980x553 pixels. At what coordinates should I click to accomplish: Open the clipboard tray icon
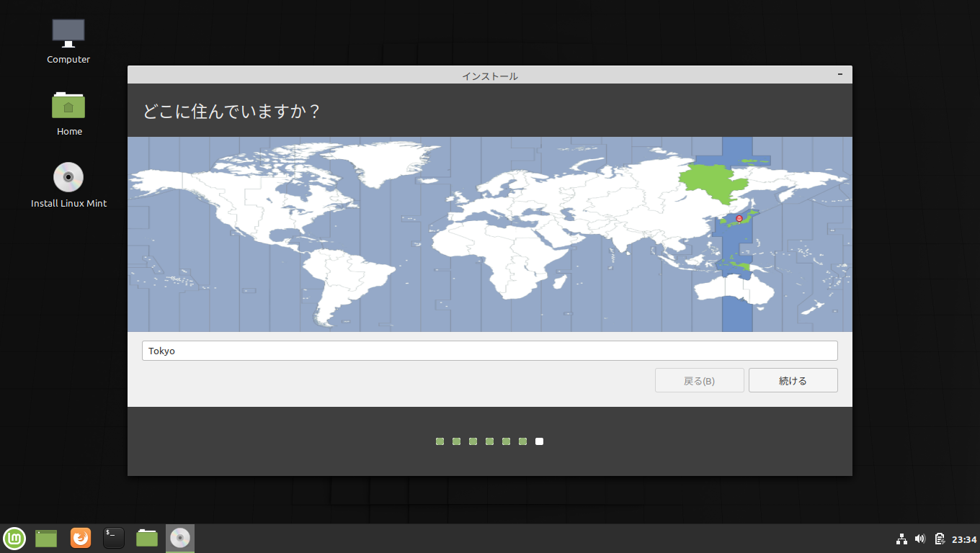(x=940, y=539)
